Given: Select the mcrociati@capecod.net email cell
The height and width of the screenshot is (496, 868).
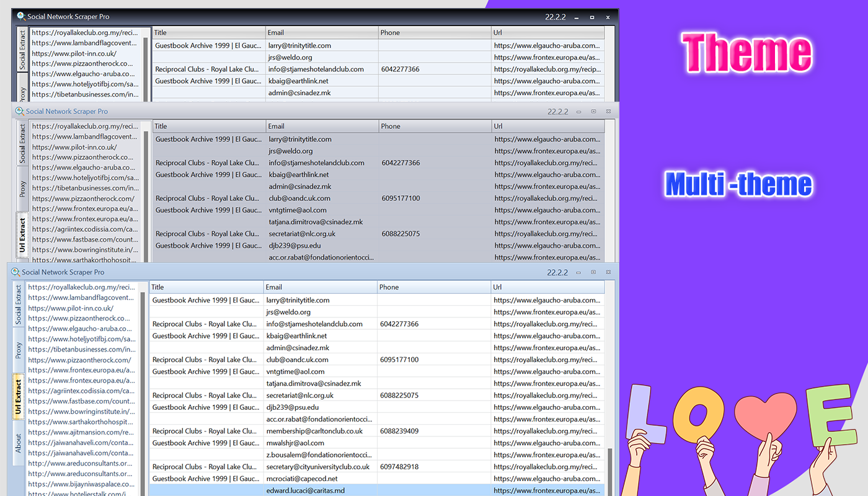Looking at the screenshot, I should point(320,479).
